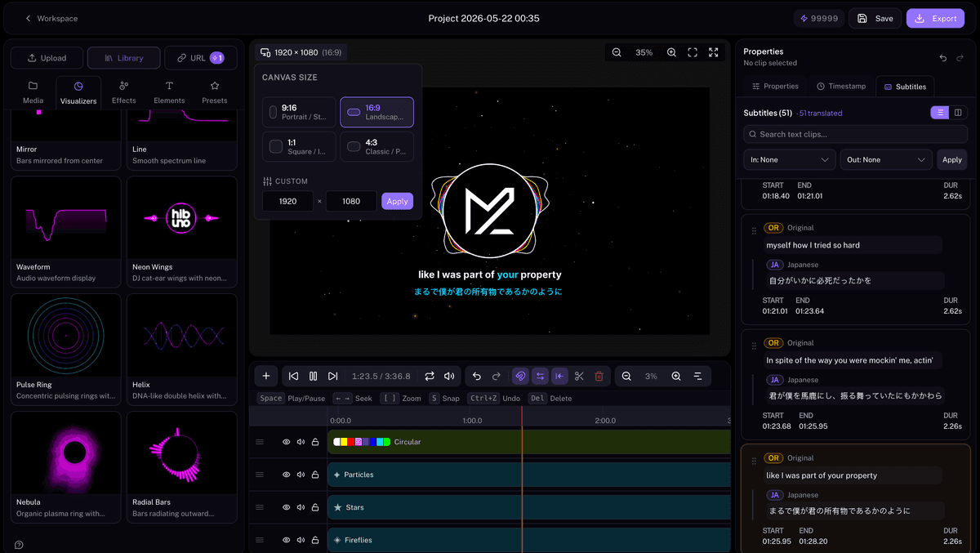Open the Presets tab
980x553 pixels.
pos(215,92)
